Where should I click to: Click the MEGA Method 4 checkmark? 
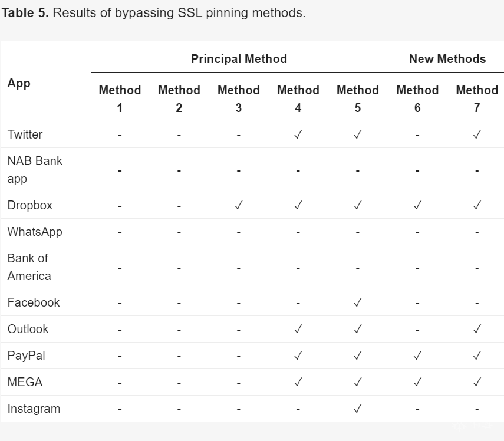(x=298, y=382)
